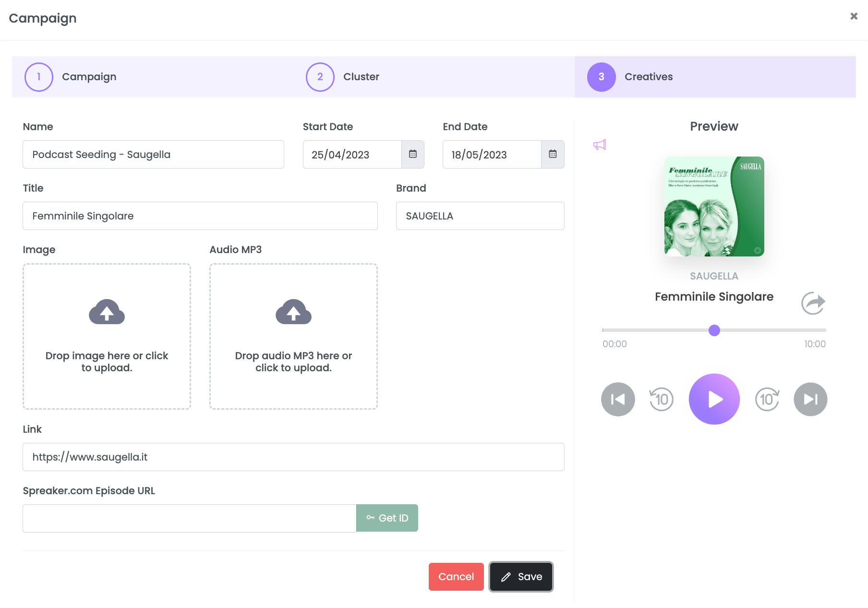Viewport: 868px width, 608px height.
Task: Skip to next track in player
Action: [810, 399]
